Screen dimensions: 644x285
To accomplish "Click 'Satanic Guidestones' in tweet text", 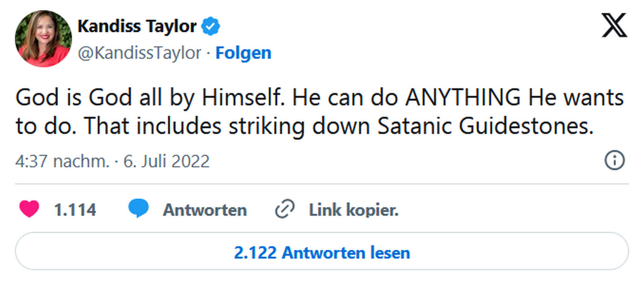I will 486,126.
